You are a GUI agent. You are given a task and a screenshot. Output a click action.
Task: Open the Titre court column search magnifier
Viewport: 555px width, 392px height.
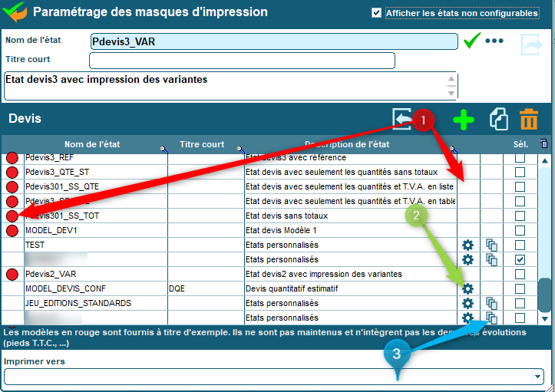click(x=241, y=150)
